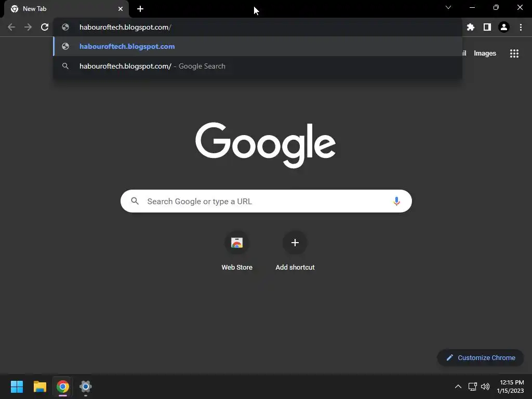Select the New Tab tab

pos(66,9)
